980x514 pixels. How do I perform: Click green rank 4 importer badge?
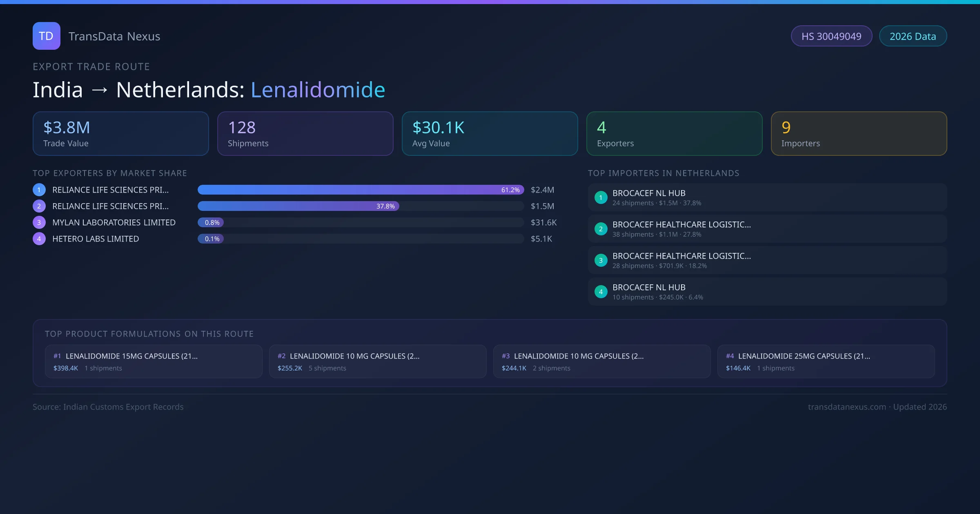coord(601,292)
